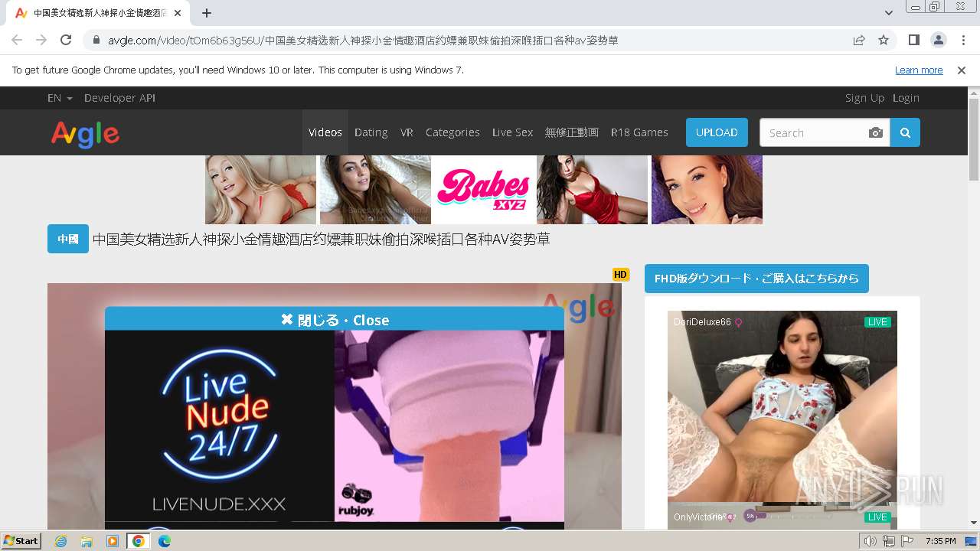Close the current browser tab

[x=178, y=13]
